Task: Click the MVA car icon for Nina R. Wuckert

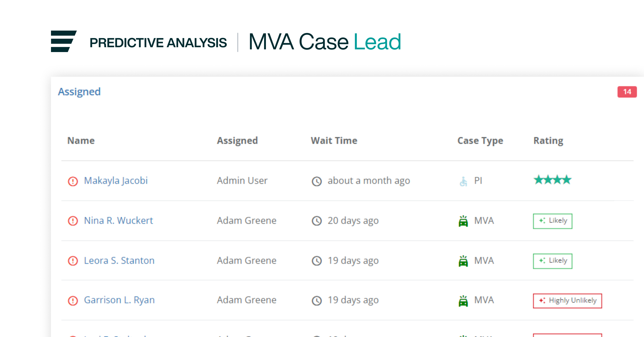Action: pos(463,221)
